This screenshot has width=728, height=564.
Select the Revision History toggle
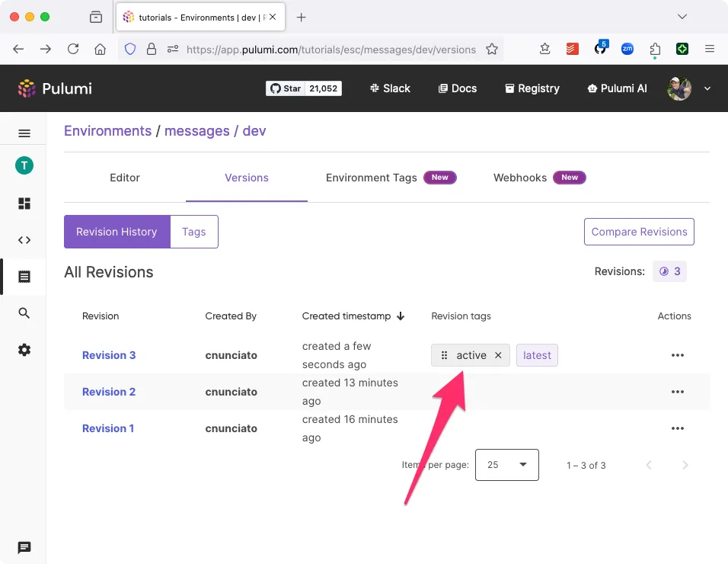click(x=117, y=232)
